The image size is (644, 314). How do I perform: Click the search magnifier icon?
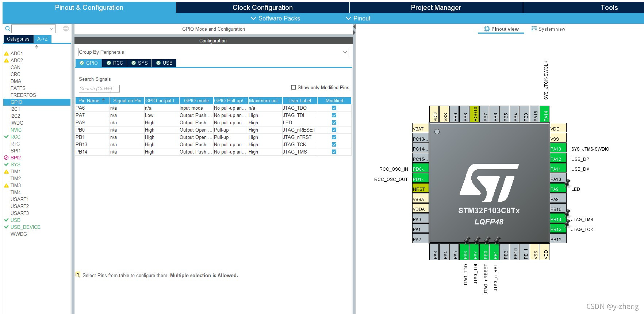[7, 29]
